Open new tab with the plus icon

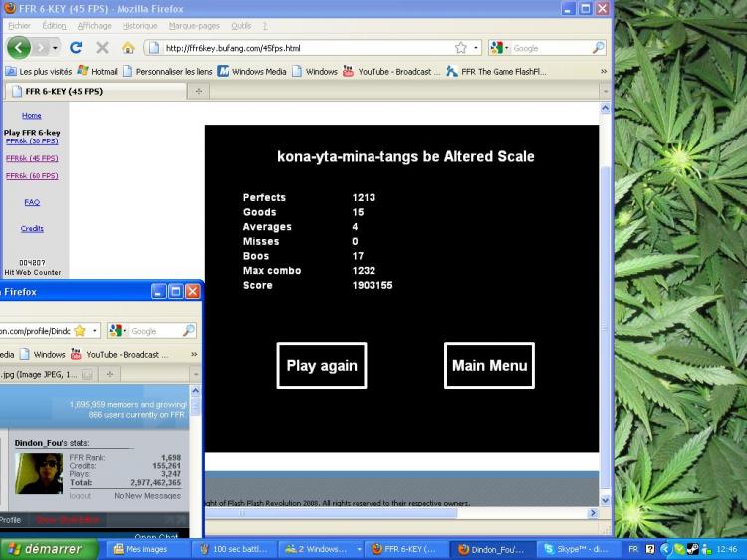tap(198, 91)
